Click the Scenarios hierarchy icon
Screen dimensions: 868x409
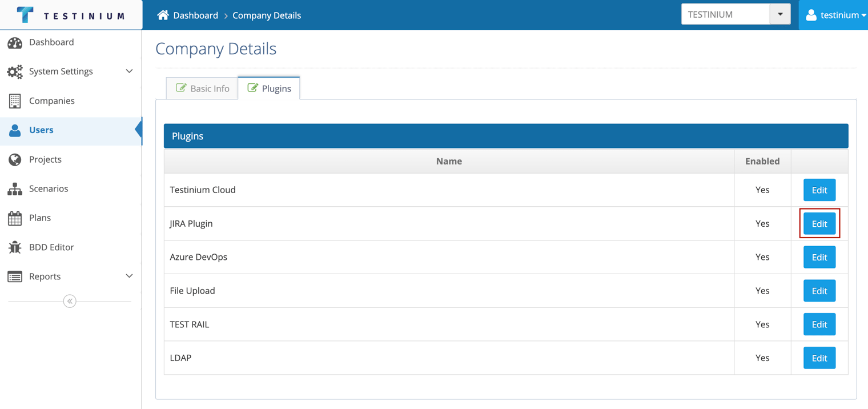(15, 189)
